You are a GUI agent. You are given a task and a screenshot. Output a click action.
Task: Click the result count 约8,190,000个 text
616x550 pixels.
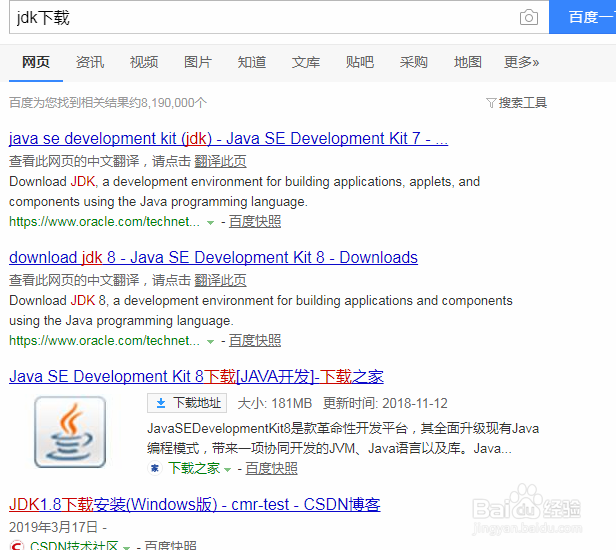[x=169, y=103]
